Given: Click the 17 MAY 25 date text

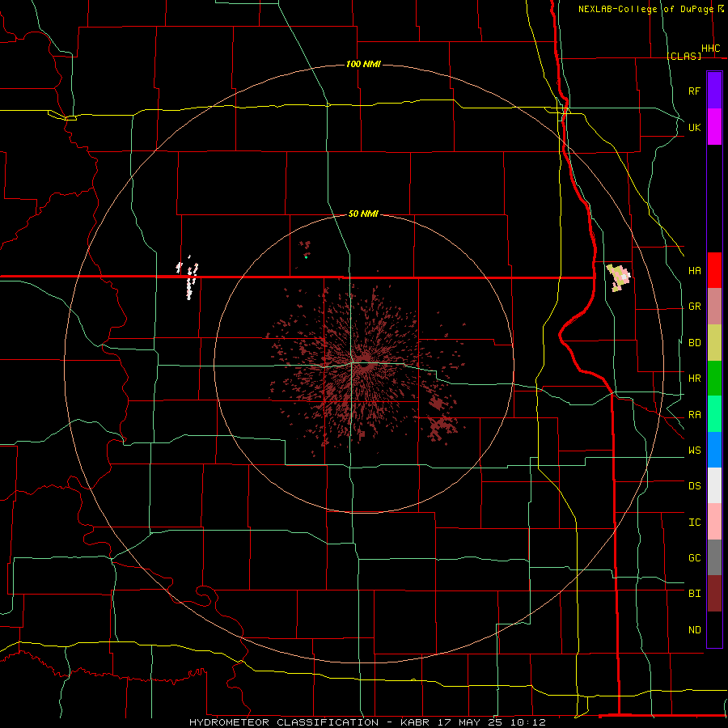Looking at the screenshot, I should tap(469, 722).
